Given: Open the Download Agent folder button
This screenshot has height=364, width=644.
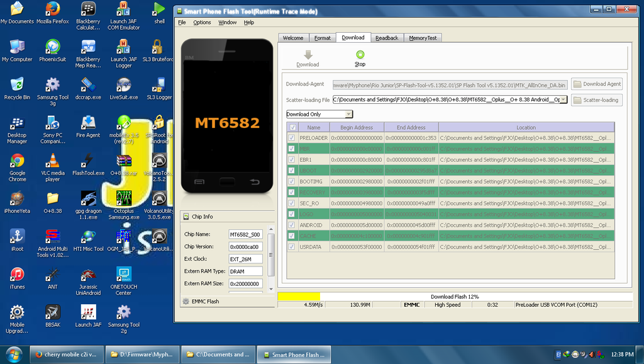Looking at the screenshot, I should (597, 84).
